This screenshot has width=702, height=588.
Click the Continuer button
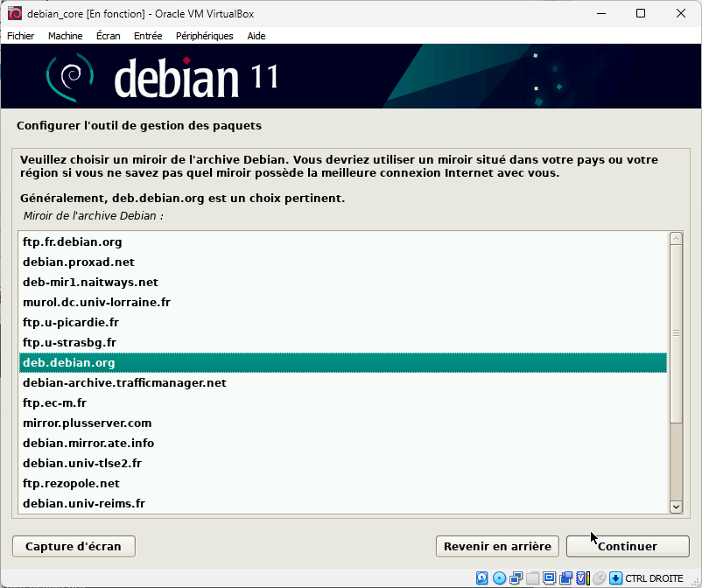(x=628, y=546)
